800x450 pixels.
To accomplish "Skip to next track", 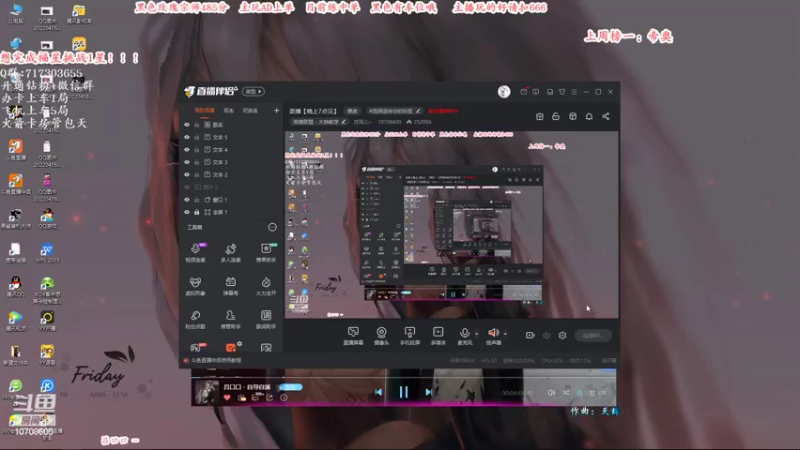I will 429,392.
